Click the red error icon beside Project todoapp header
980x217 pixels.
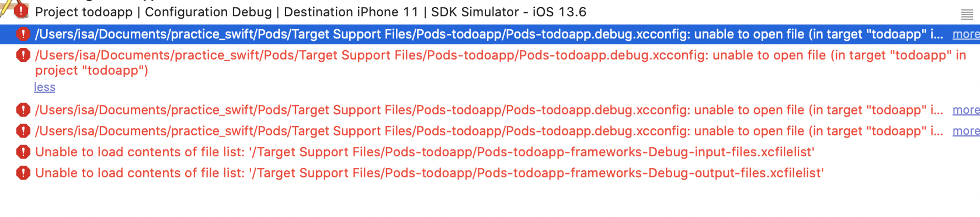click(x=22, y=10)
